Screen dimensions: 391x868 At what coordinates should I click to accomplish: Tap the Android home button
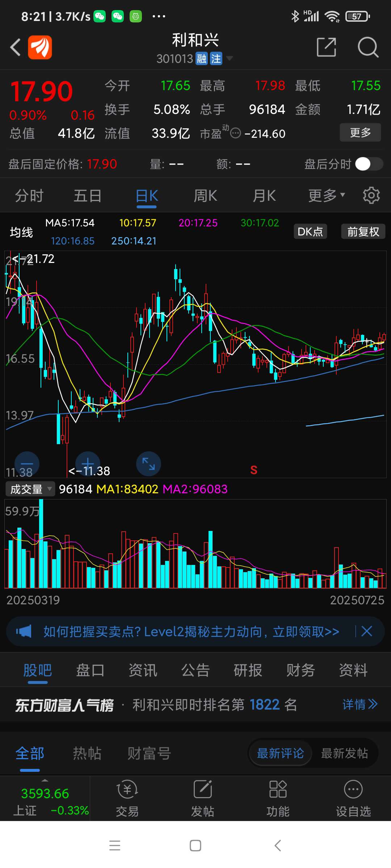(x=195, y=846)
